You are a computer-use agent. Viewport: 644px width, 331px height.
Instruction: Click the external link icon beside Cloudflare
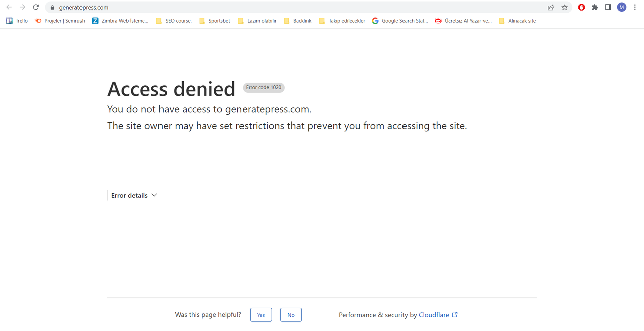coord(455,315)
